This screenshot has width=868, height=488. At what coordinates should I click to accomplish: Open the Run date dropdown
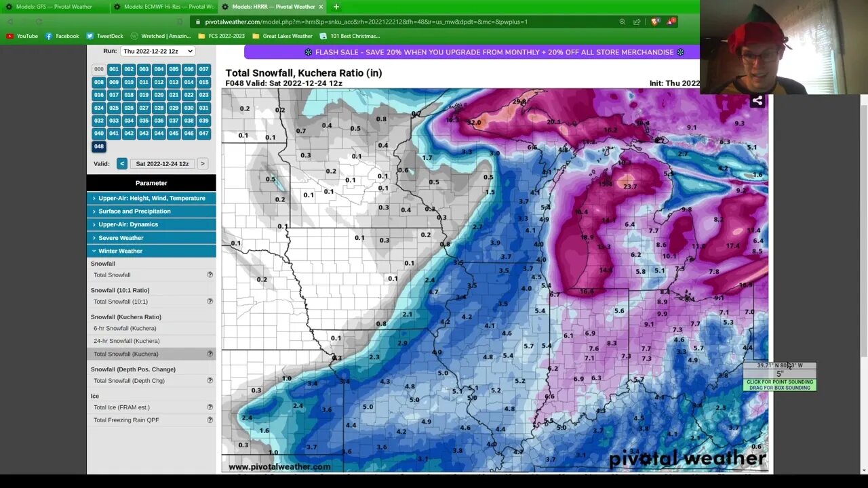tap(157, 51)
